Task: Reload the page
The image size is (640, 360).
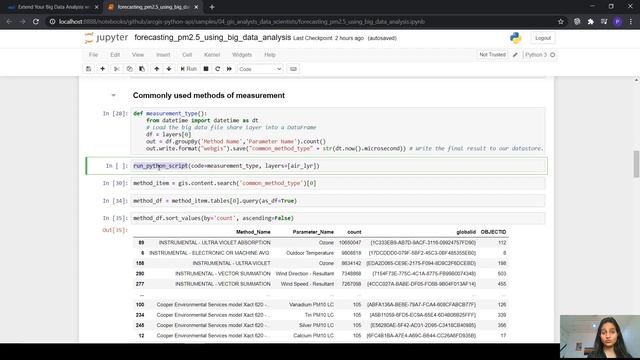Action: pyautogui.click(x=36, y=22)
